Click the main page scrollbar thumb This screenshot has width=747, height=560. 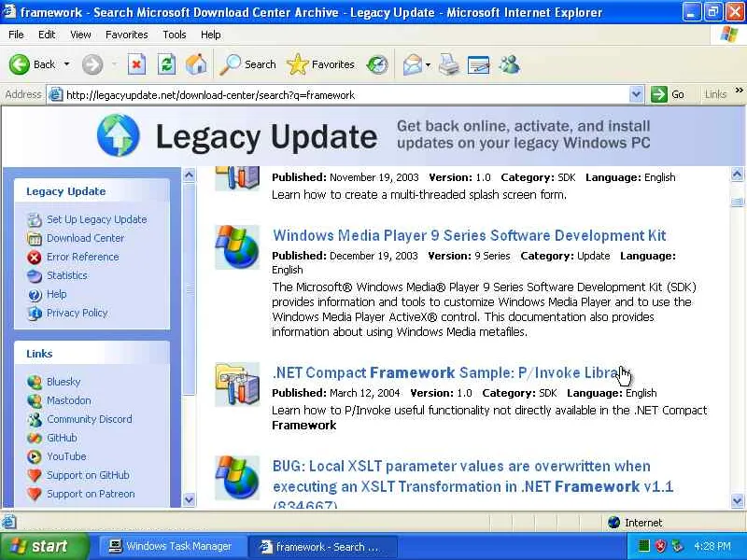pyautogui.click(x=737, y=202)
